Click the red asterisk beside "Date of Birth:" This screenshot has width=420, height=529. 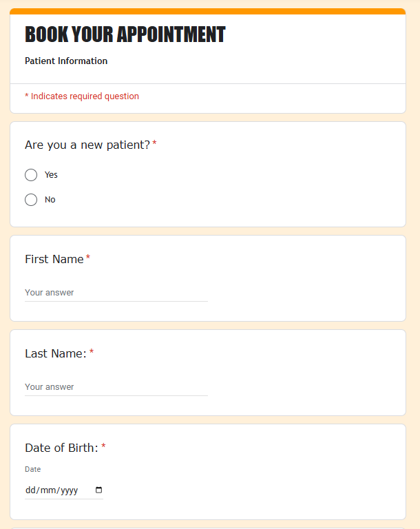[x=103, y=447]
